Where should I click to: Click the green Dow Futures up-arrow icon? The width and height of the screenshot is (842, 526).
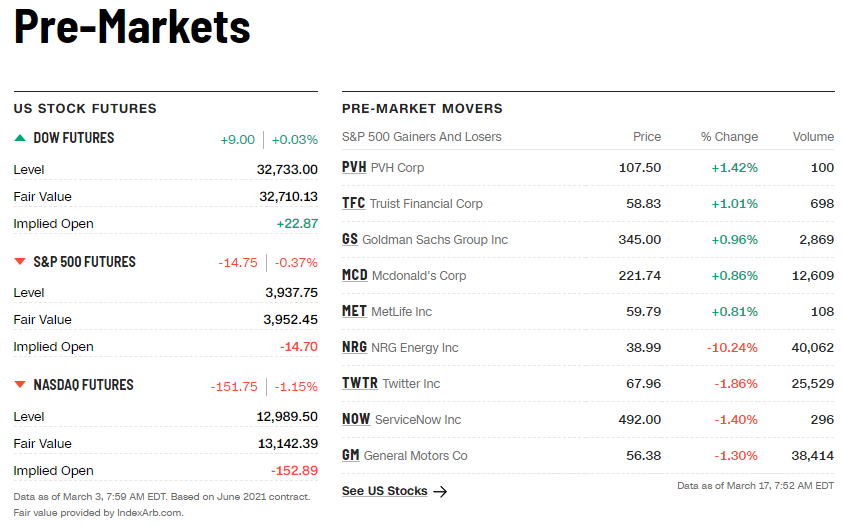tap(20, 138)
